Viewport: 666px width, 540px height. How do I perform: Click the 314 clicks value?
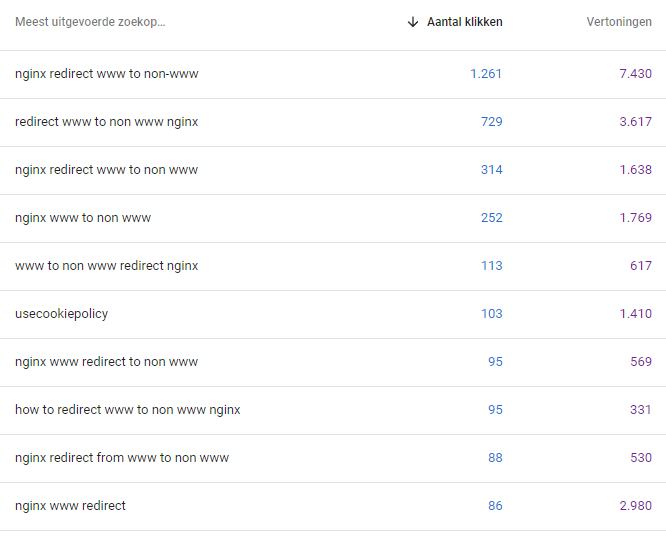pyautogui.click(x=491, y=170)
